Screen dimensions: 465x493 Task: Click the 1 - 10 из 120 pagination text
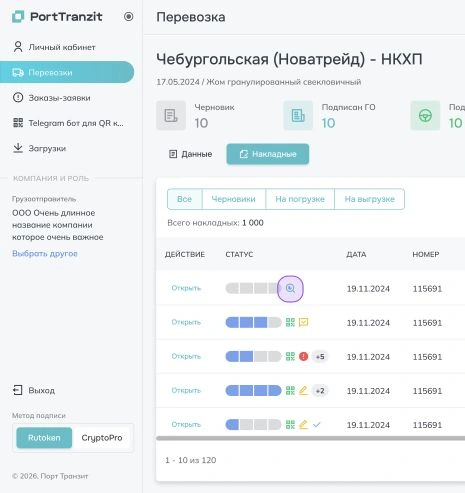tap(191, 460)
